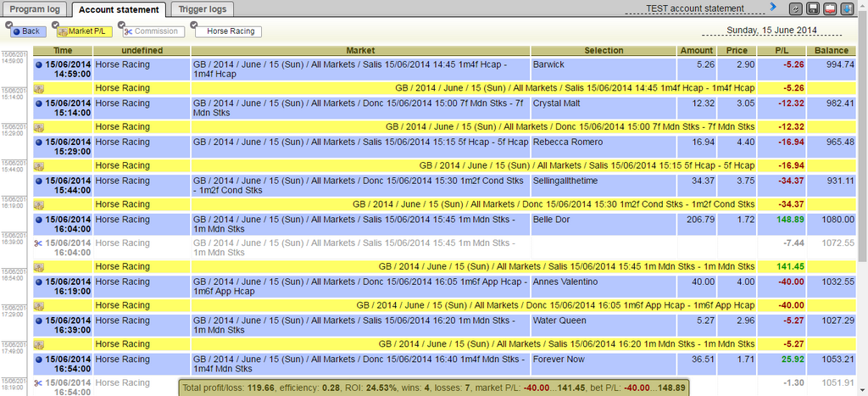Open the TEST account statement selector

pos(695,8)
